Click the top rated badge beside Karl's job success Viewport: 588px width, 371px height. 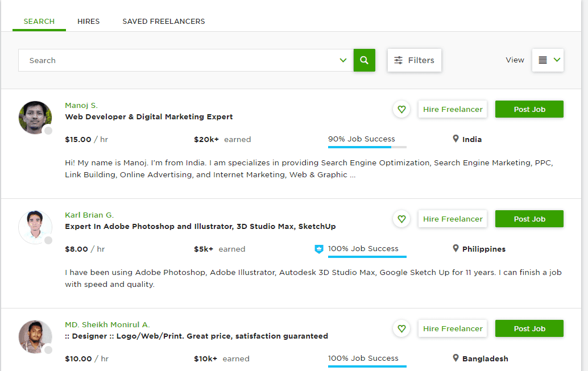point(319,249)
